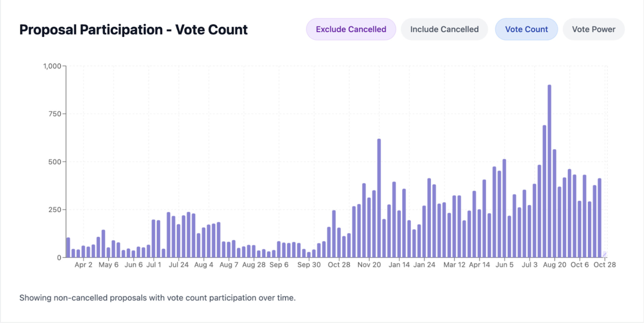This screenshot has height=323, width=644.
Task: Select the Exclude Cancelled filter
Action: (x=351, y=29)
